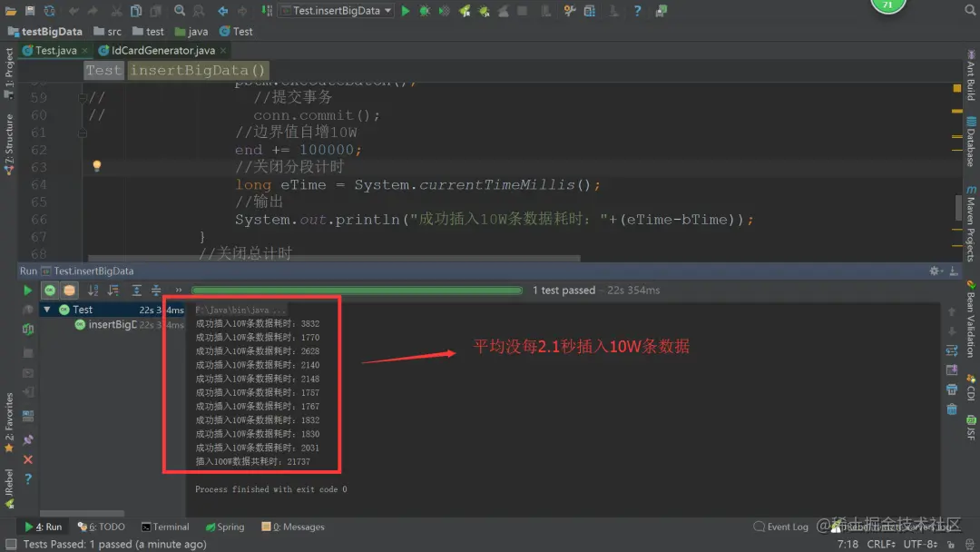Open the Project side panel
The width and height of the screenshot is (980, 552).
[9, 74]
